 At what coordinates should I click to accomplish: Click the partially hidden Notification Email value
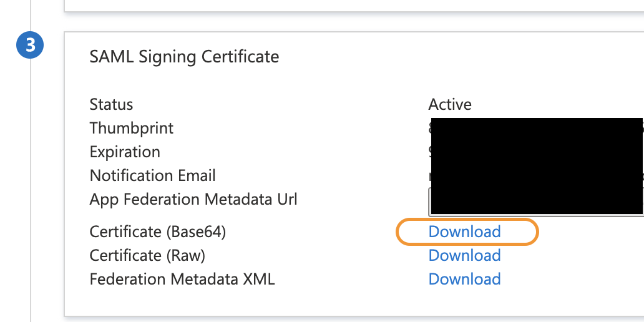(x=429, y=176)
